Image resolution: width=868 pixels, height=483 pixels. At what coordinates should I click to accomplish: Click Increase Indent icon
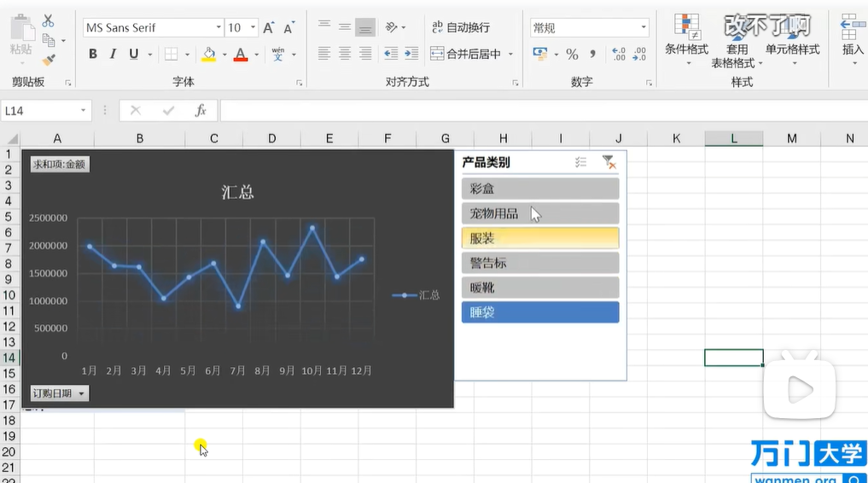(411, 53)
